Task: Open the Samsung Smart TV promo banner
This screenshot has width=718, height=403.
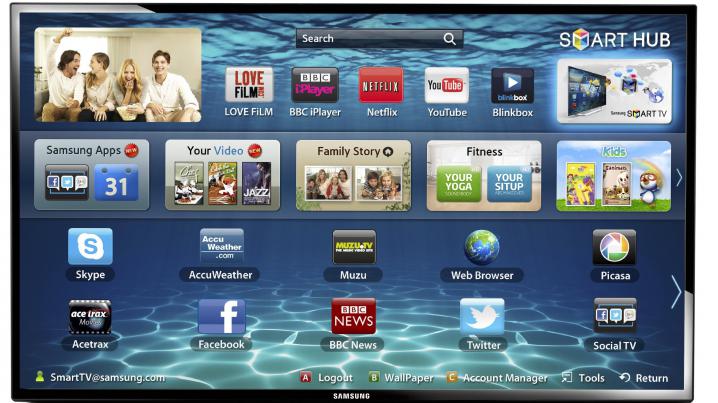Action: pyautogui.click(x=615, y=91)
